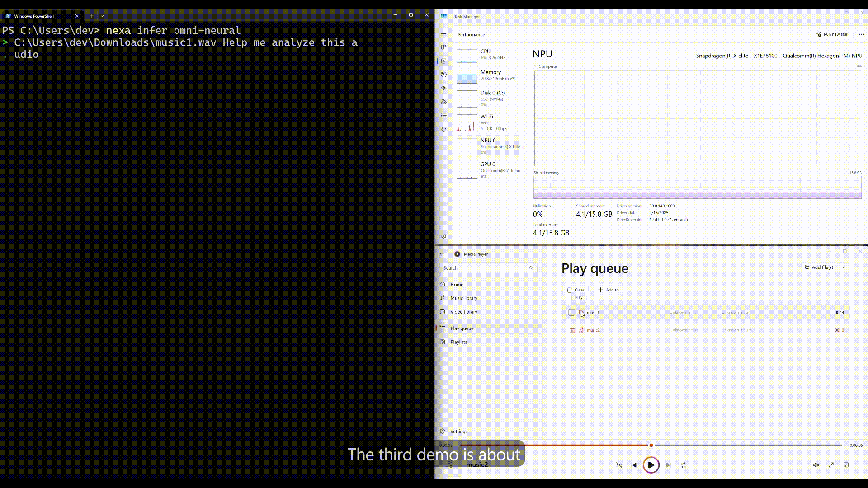The height and width of the screenshot is (488, 868).
Task: Click Run new task button
Action: pos(832,34)
